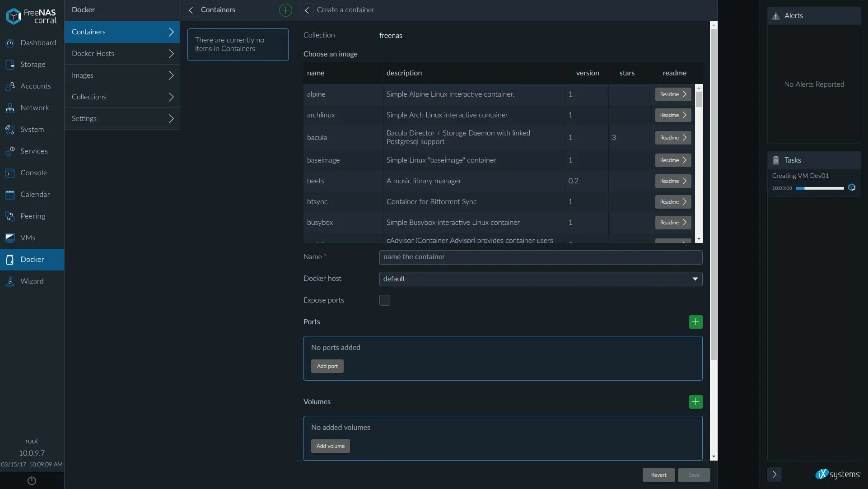Viewport: 868px width, 489px height.
Task: Click the Add port button
Action: [x=327, y=366]
